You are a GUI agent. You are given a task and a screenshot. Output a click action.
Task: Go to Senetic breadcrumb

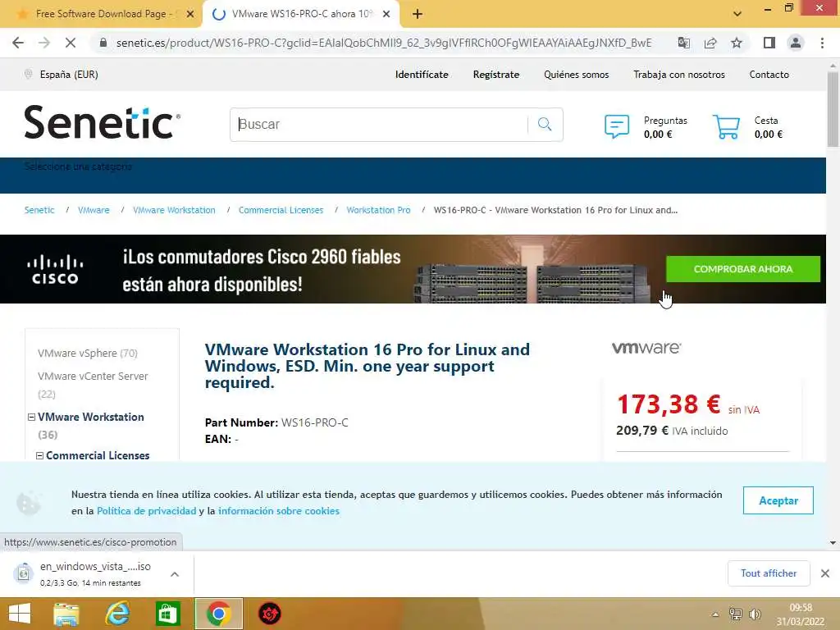point(39,210)
